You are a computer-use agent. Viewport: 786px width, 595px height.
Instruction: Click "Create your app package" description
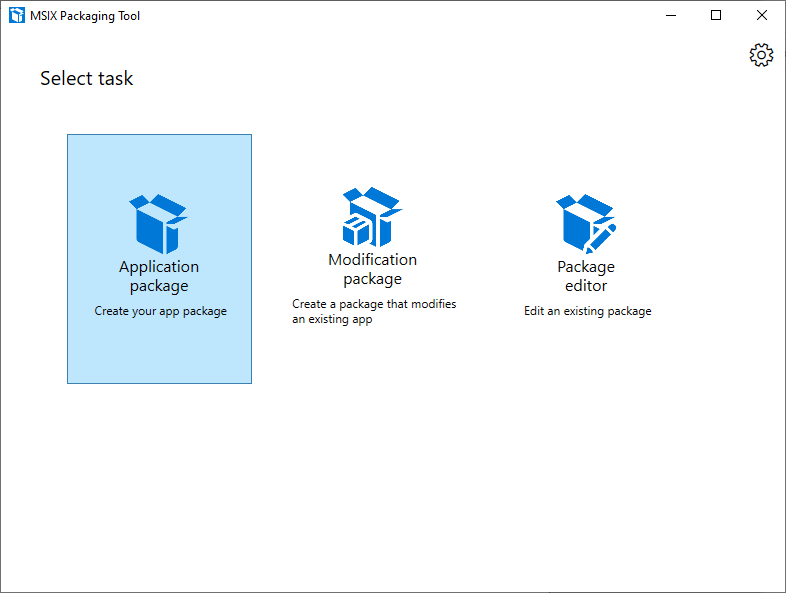pos(160,311)
